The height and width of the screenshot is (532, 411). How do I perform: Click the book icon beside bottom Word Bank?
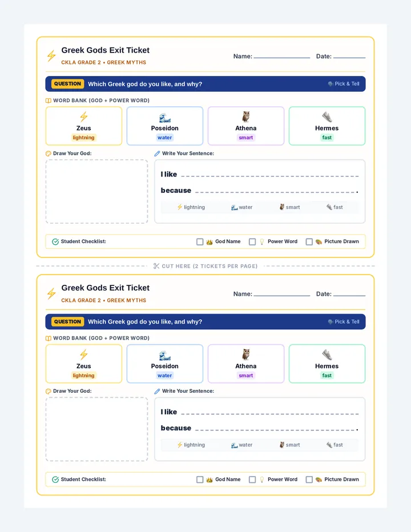[x=48, y=338]
